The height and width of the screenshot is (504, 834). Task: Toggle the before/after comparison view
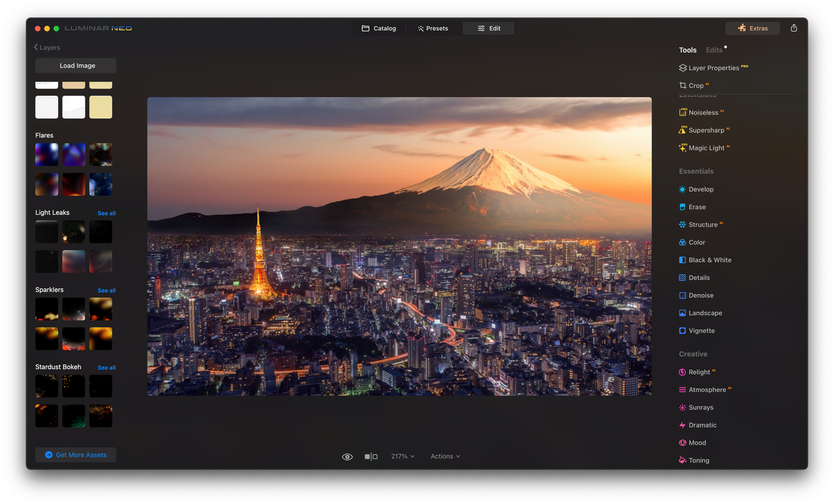click(371, 456)
